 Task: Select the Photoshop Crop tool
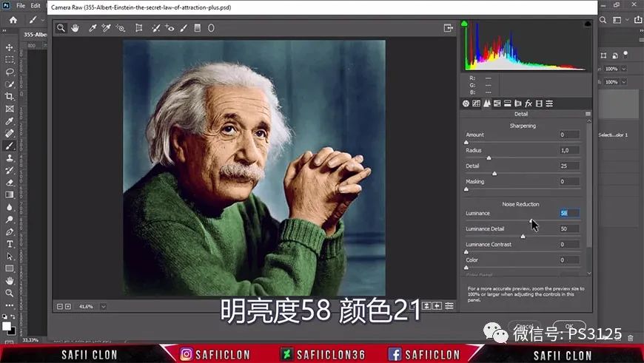pos(9,97)
